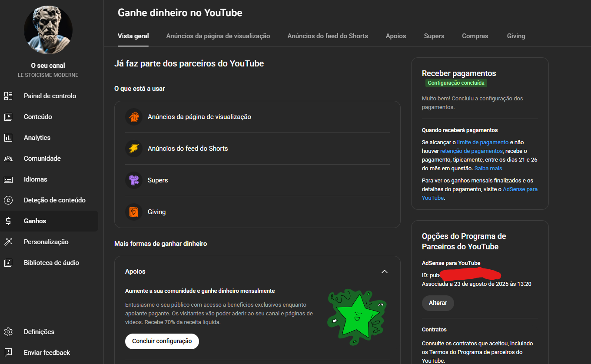Open the retenção de pagamentos link
Viewport: 591px width, 364px height.
[471, 151]
